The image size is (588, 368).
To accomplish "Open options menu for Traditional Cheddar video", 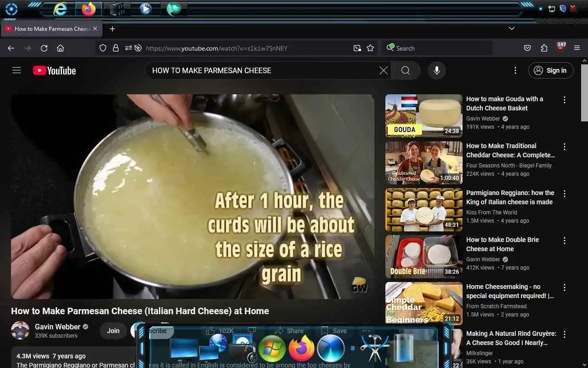I will [x=565, y=147].
